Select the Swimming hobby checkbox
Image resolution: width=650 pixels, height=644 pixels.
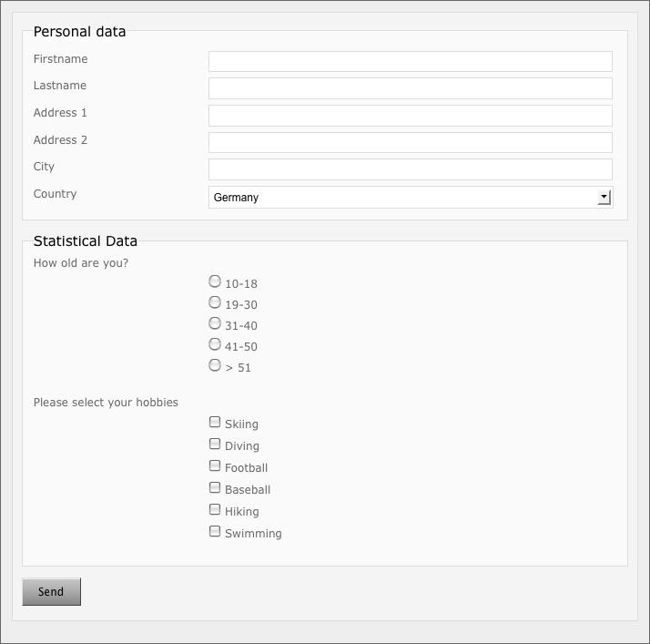coord(215,532)
